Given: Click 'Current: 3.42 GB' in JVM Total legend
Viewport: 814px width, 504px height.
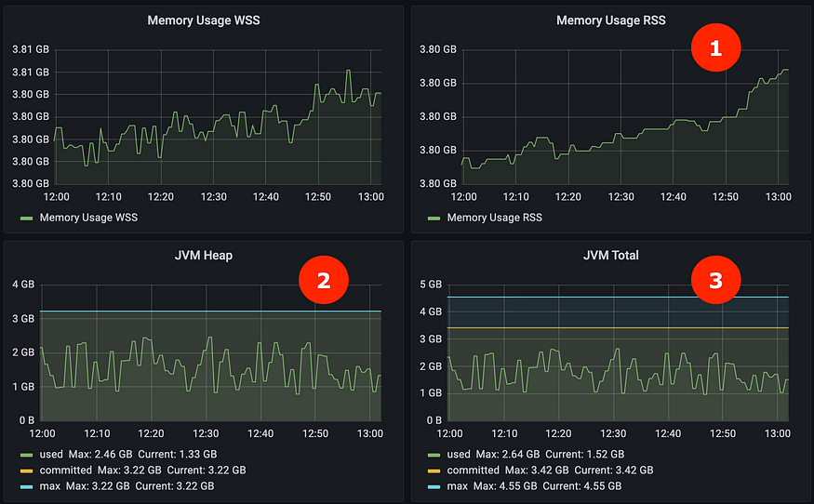Looking at the screenshot, I should click(x=614, y=471).
